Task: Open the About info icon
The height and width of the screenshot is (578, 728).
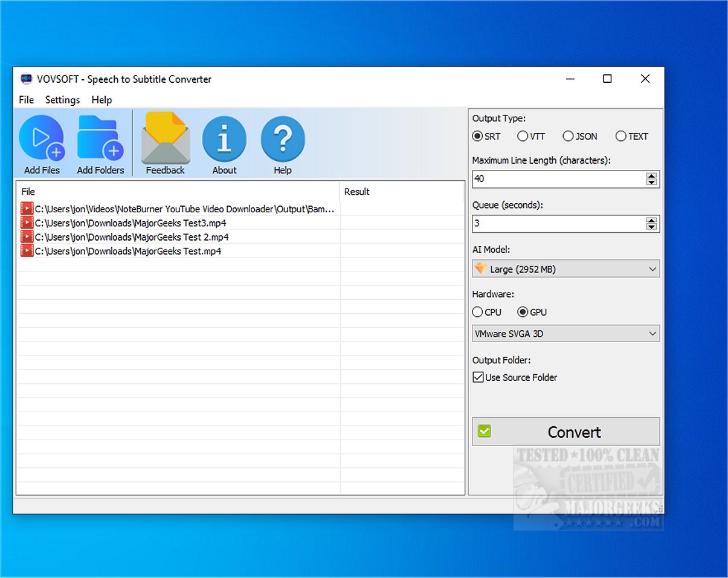Action: [224, 144]
